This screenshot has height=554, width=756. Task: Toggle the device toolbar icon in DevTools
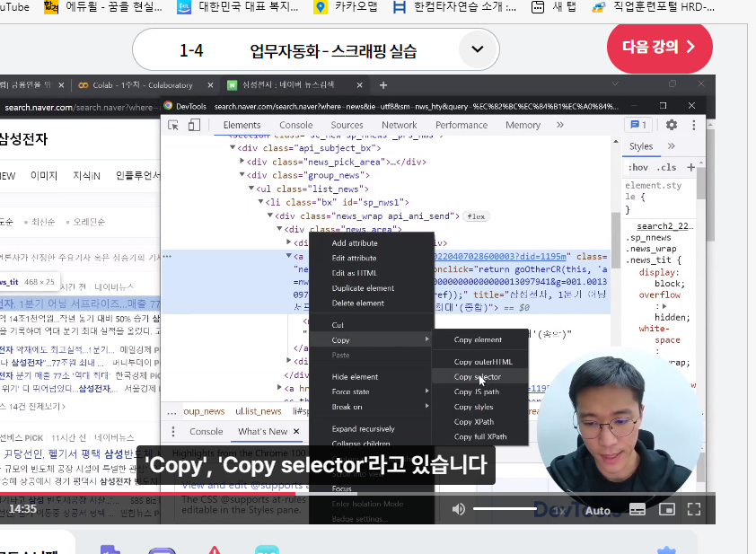tap(194, 126)
